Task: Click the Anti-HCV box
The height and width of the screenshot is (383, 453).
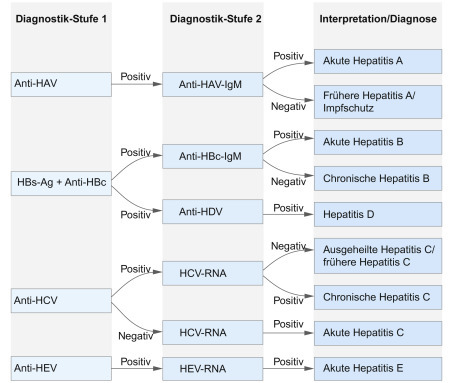Action: tap(61, 300)
